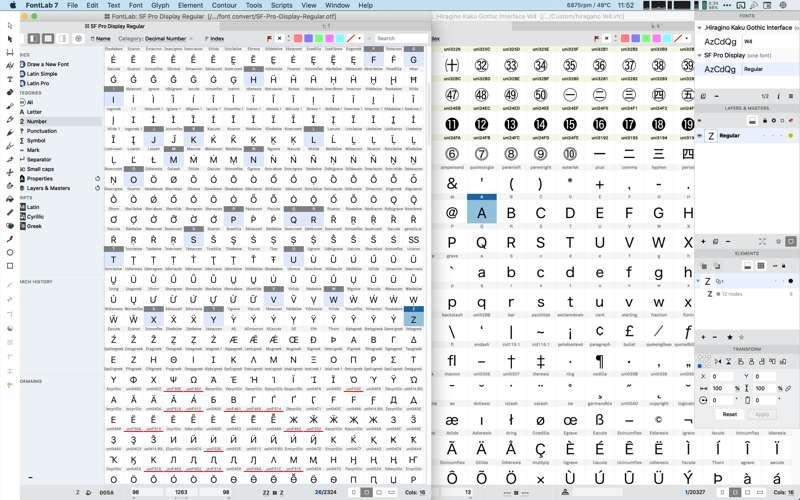The width and height of the screenshot is (800, 500).
Task: Click the Search field in SF Pro window
Action: click(400, 38)
